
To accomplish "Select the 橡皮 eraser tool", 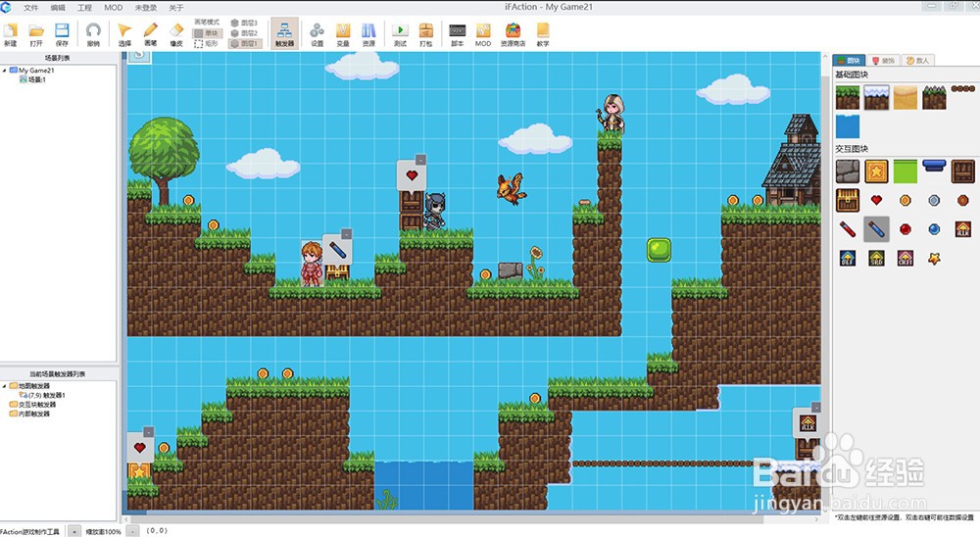I will tap(176, 34).
